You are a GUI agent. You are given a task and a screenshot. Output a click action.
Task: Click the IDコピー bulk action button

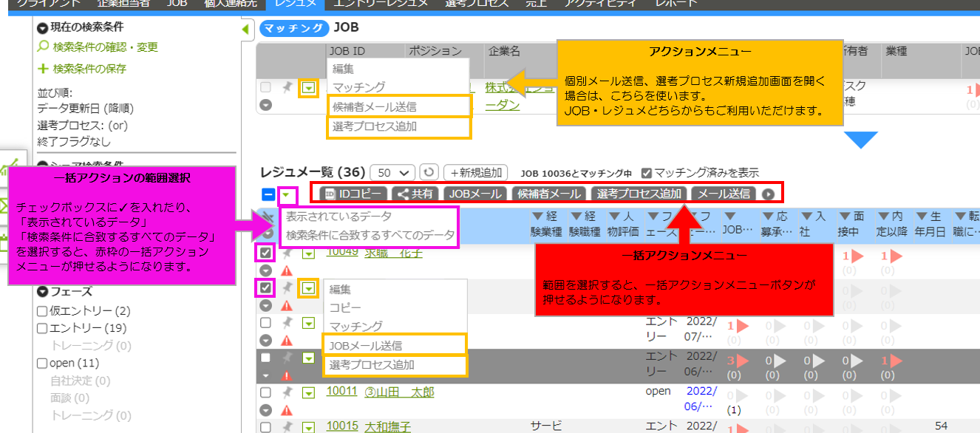[x=354, y=194]
